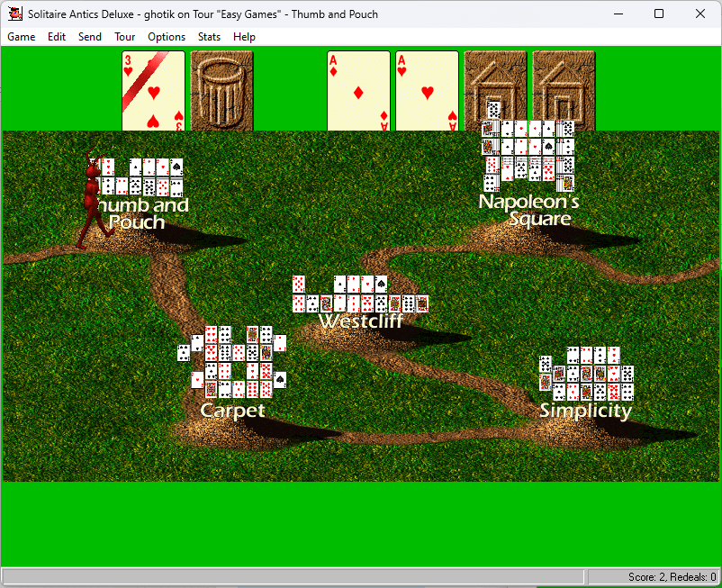722x588 pixels.
Task: Click the Napoleon's Square label
Action: click(x=528, y=210)
